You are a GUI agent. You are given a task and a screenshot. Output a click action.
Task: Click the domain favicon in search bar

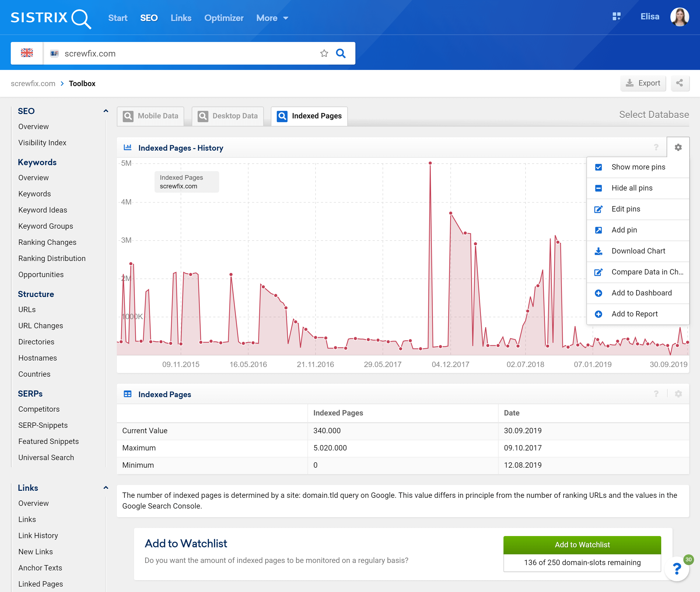[54, 53]
